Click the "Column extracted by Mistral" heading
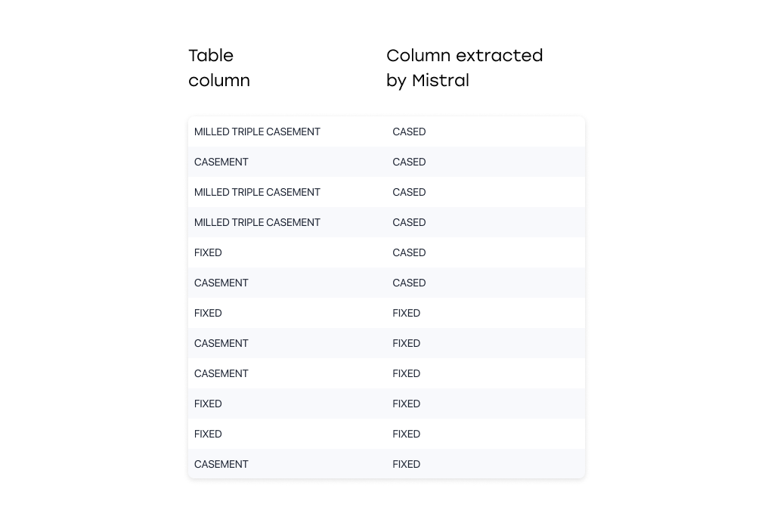Image resolution: width=774 pixels, height=532 pixels. (x=464, y=68)
